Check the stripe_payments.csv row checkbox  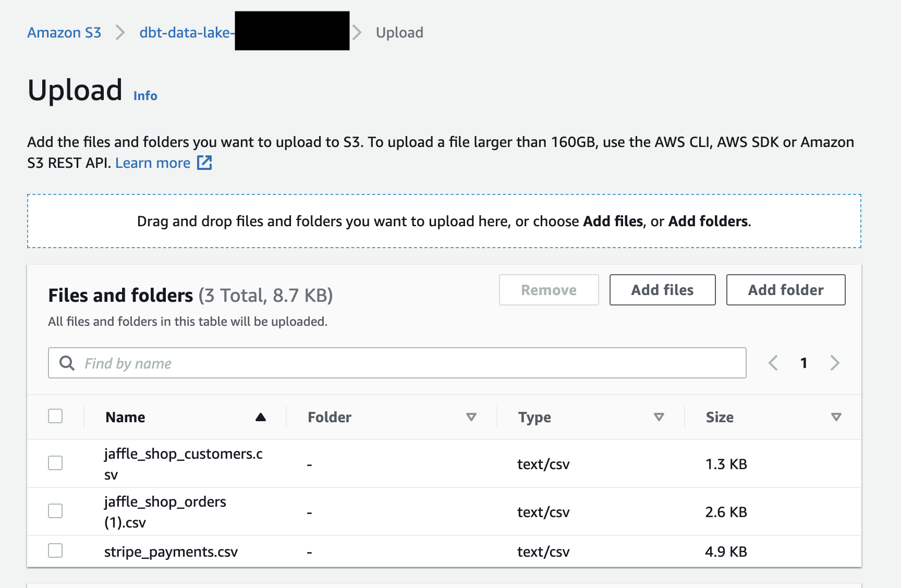(55, 550)
